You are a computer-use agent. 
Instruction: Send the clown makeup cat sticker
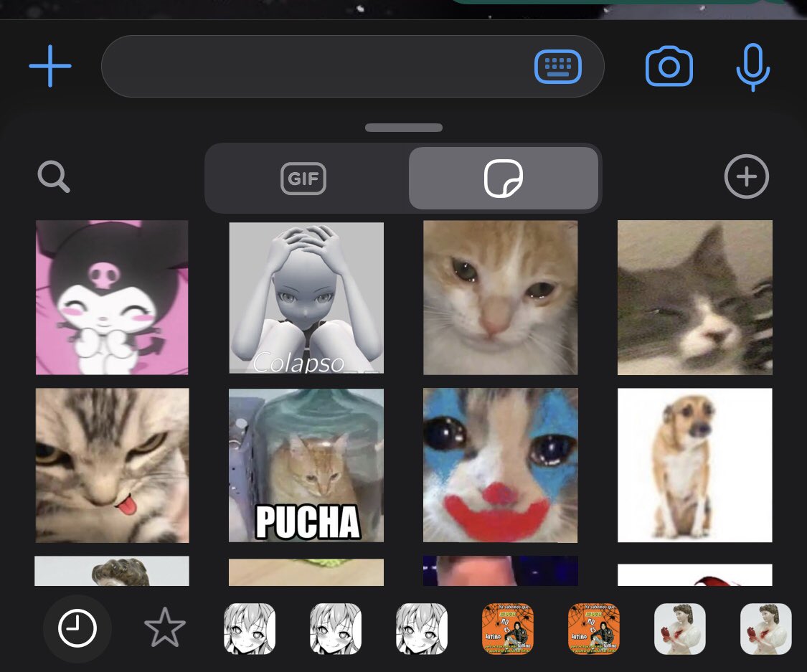[x=500, y=465]
